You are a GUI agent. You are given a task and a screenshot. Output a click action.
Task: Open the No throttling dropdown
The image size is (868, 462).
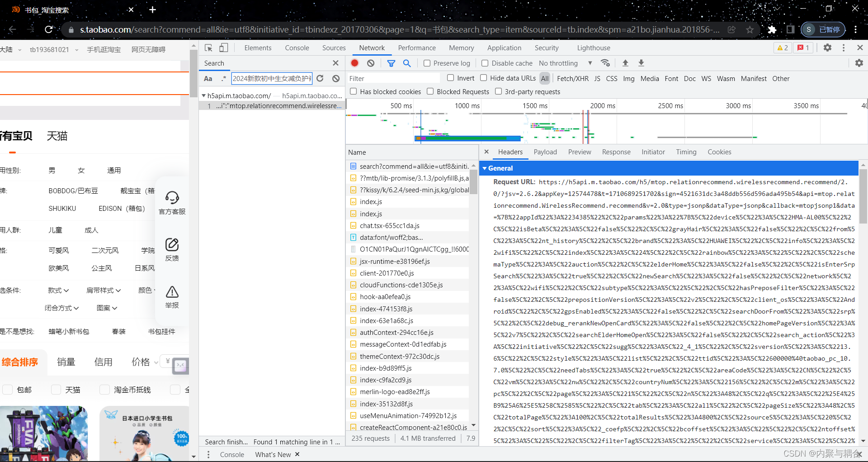[564, 63]
